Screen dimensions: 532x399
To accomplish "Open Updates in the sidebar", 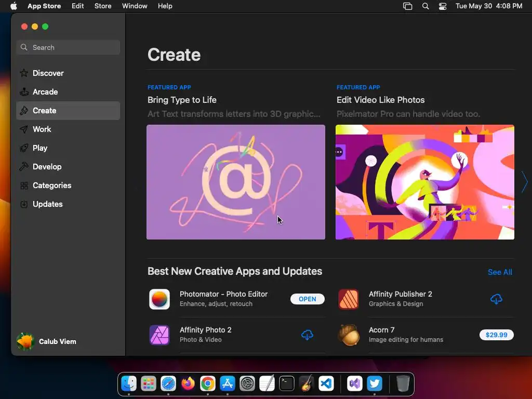I will [x=68, y=204].
